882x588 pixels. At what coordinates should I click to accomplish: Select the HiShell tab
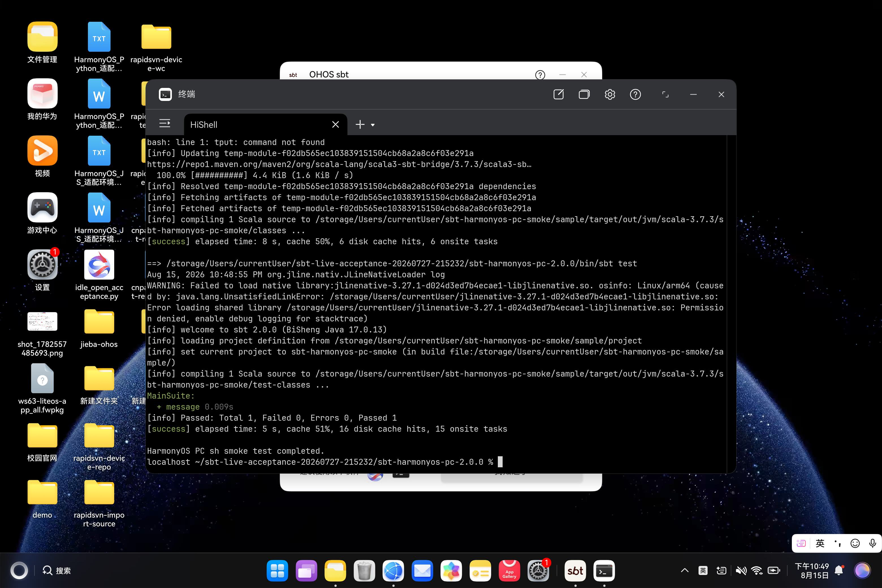click(265, 124)
